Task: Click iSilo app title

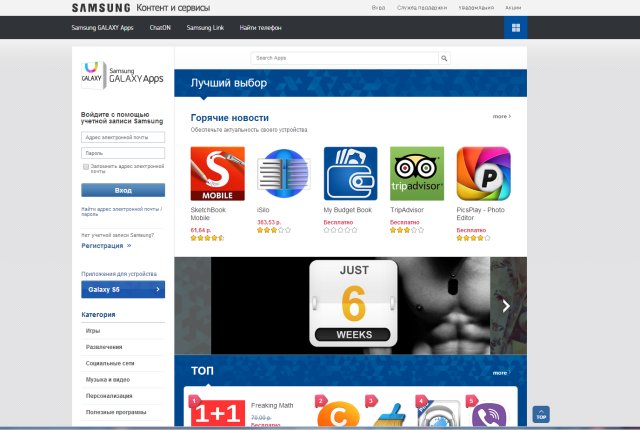Action: (x=263, y=210)
